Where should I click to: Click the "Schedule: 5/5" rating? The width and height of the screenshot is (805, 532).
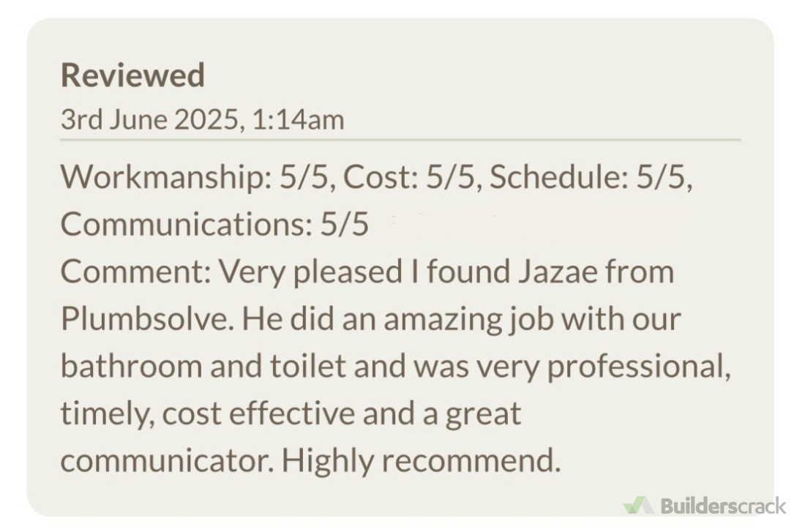590,177
